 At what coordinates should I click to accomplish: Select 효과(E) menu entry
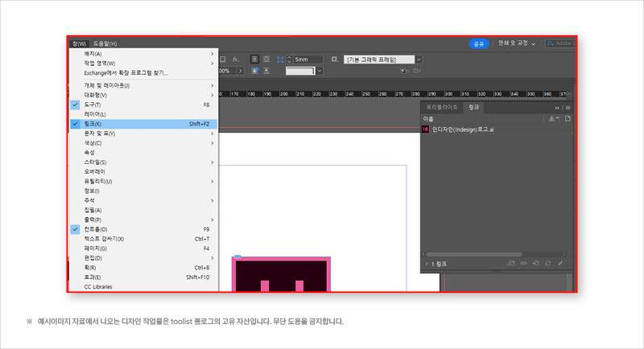click(x=143, y=277)
